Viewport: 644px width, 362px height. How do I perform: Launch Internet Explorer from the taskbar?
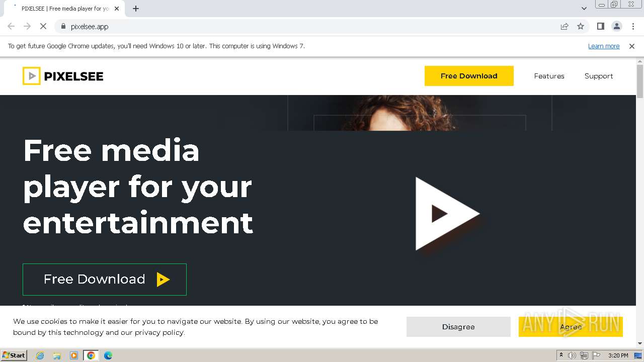40,355
